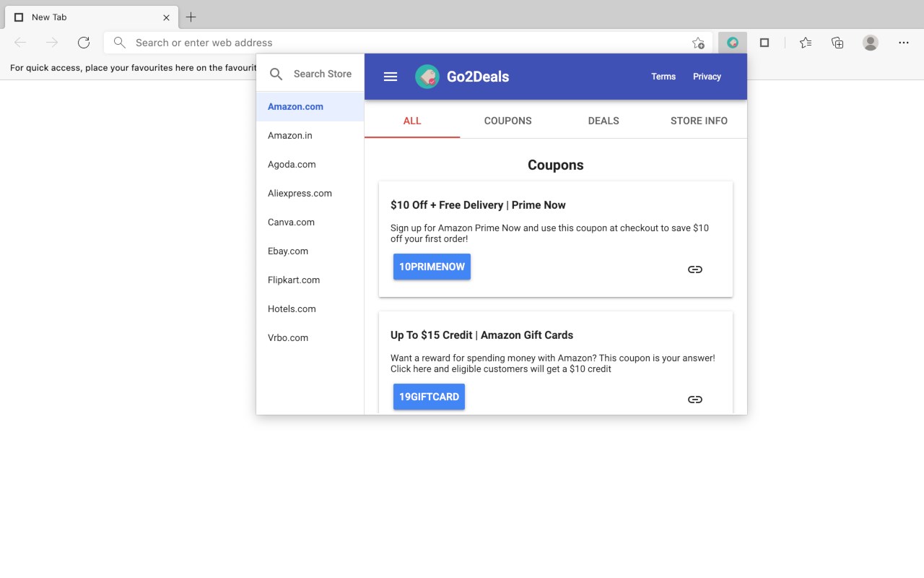This screenshot has width=924, height=578.
Task: Switch to the COUPONS tab
Action: click(x=507, y=121)
